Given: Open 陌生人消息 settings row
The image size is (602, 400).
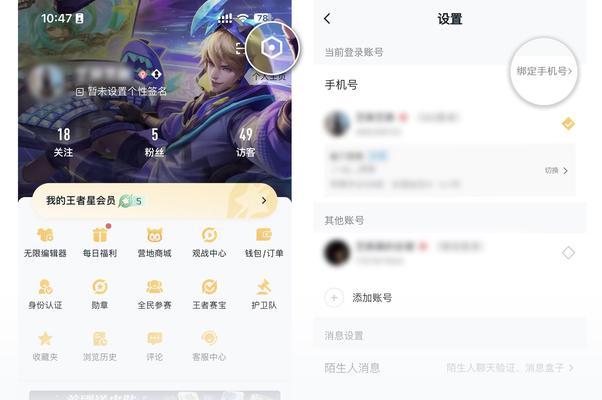Looking at the screenshot, I should tap(450, 368).
